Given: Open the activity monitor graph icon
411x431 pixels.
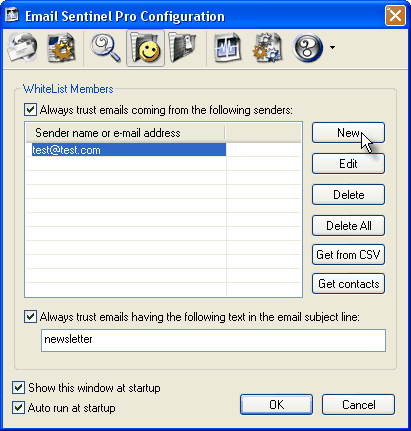Looking at the screenshot, I should [x=228, y=48].
